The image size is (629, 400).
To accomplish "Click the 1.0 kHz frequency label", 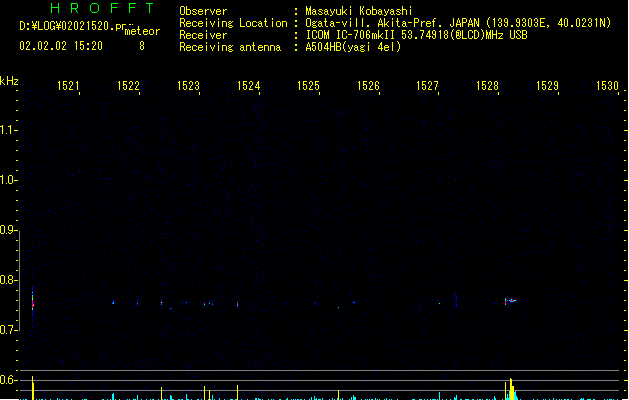I will coord(8,180).
